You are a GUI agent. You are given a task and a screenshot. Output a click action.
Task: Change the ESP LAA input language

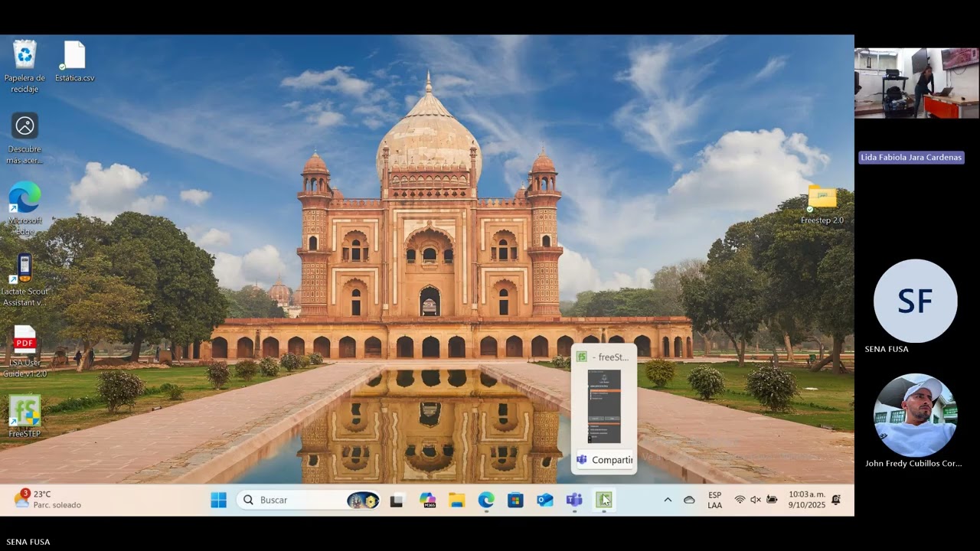[714, 500]
